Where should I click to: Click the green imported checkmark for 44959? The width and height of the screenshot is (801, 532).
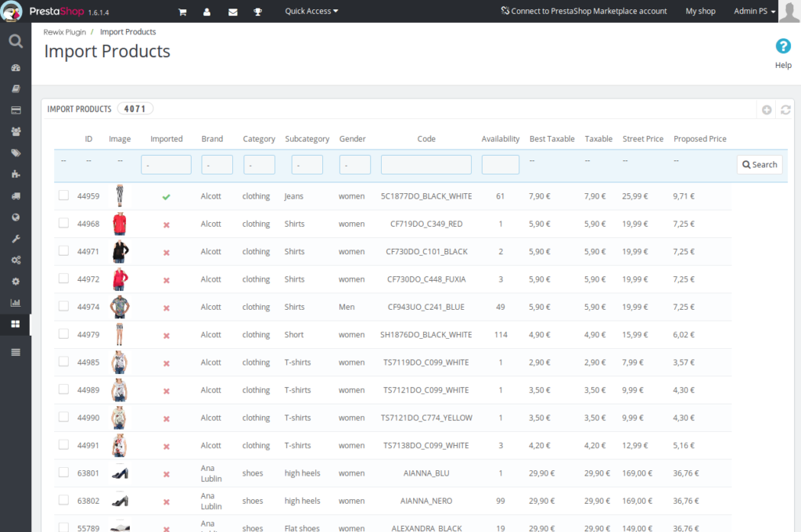(x=166, y=196)
